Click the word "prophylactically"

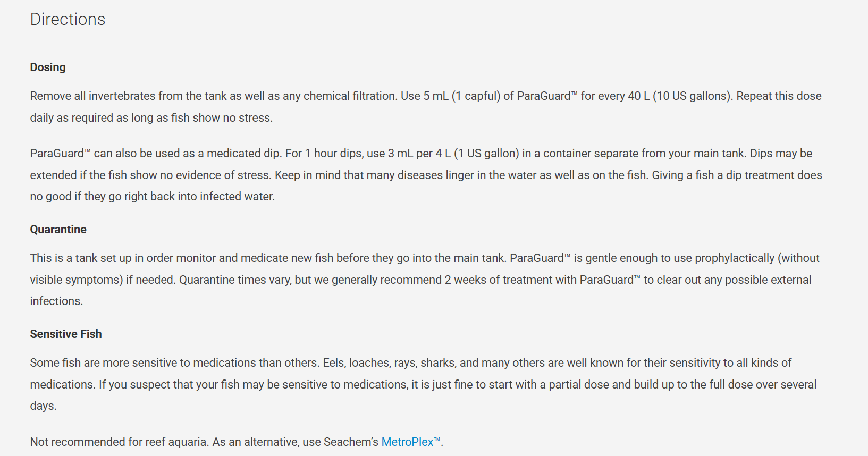click(734, 258)
